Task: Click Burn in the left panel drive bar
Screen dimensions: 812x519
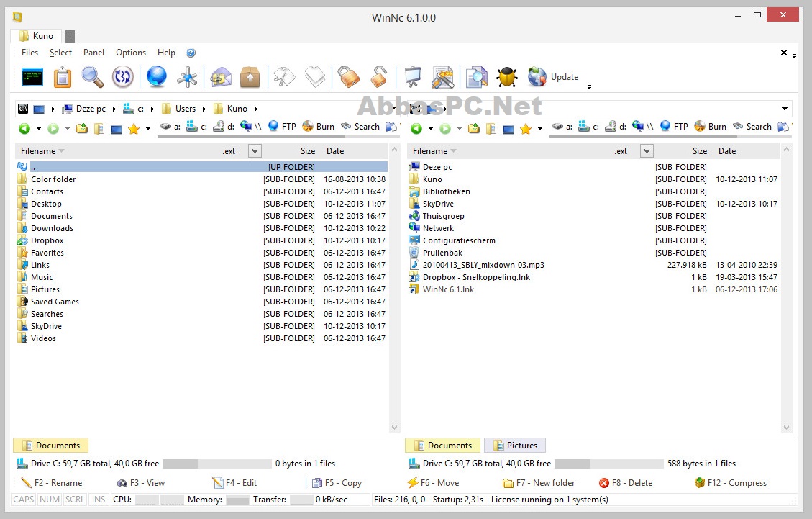Action: pyautogui.click(x=319, y=127)
